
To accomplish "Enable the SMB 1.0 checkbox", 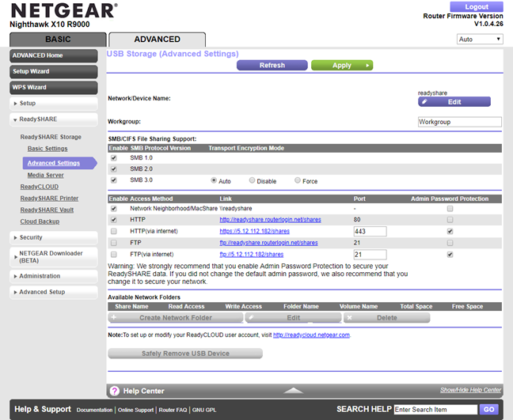I will [113, 158].
